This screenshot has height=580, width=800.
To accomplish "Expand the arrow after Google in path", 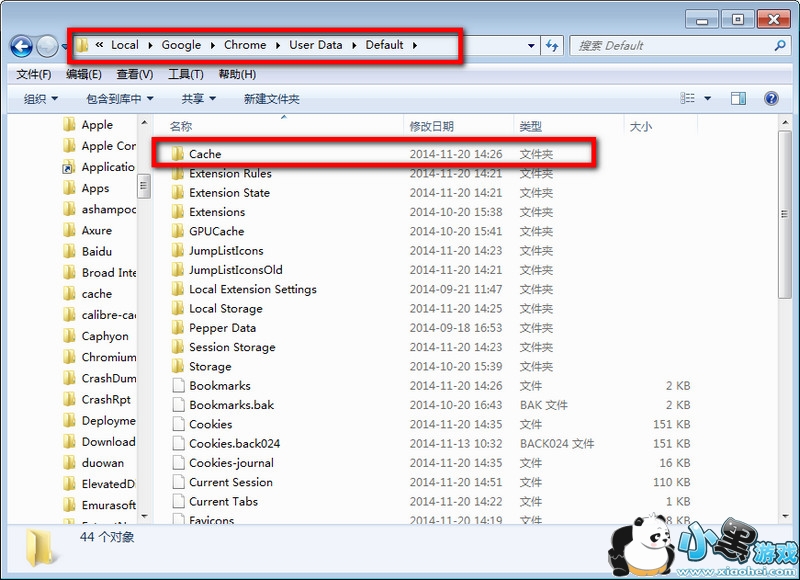I will point(212,45).
